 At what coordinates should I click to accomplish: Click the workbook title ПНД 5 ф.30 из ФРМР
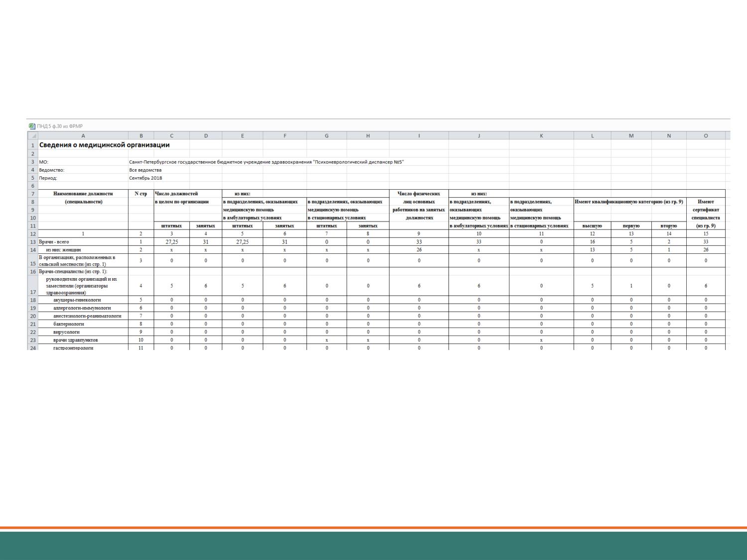(60, 126)
